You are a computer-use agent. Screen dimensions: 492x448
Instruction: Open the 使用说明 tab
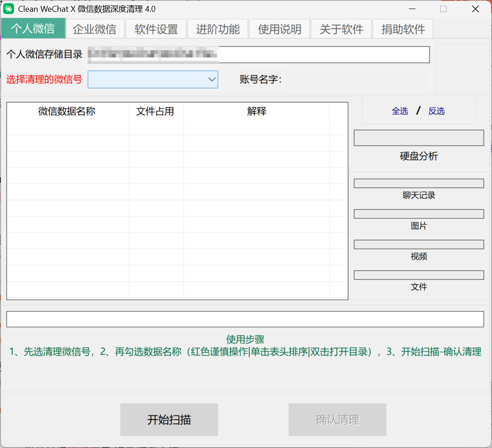(279, 28)
